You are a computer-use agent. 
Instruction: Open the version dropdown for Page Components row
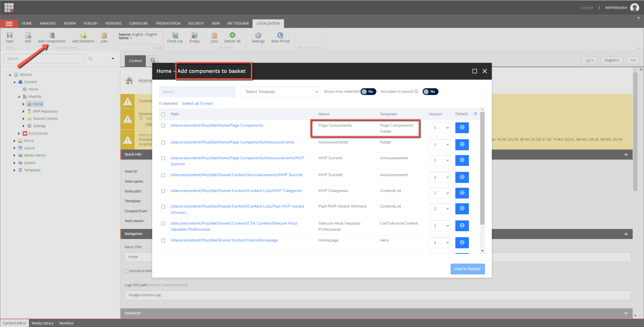click(440, 128)
